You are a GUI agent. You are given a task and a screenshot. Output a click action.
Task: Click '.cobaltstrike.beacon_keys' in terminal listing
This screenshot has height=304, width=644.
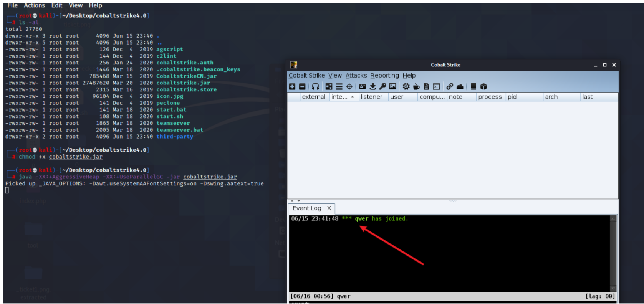(x=198, y=69)
